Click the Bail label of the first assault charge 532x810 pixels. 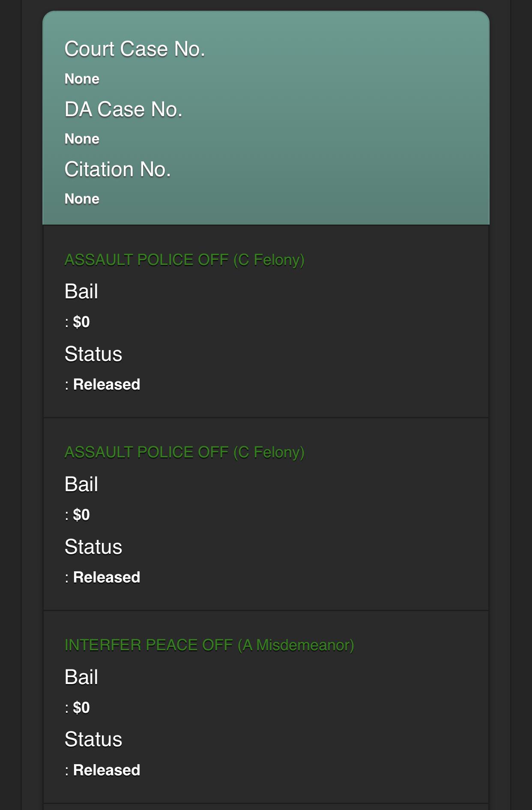coord(81,291)
